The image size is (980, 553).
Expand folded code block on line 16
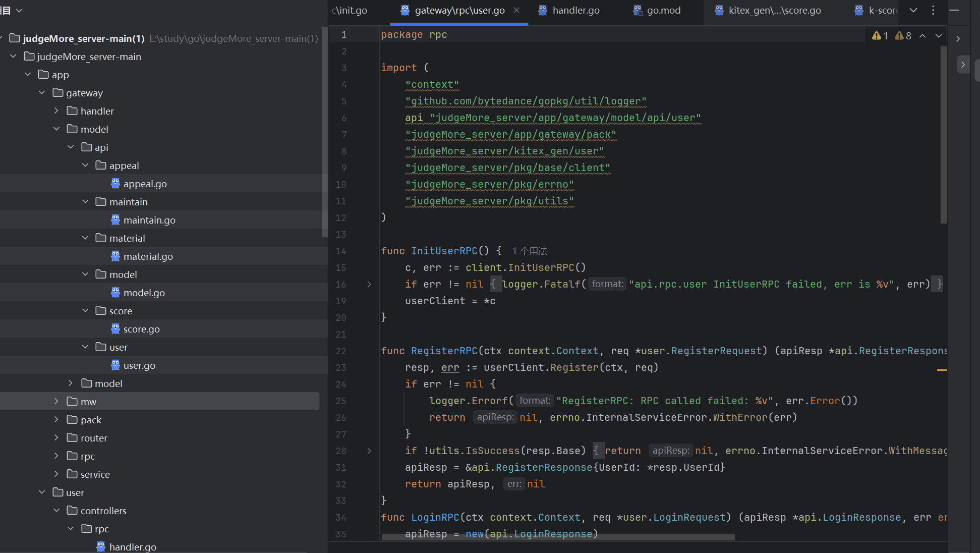point(369,285)
